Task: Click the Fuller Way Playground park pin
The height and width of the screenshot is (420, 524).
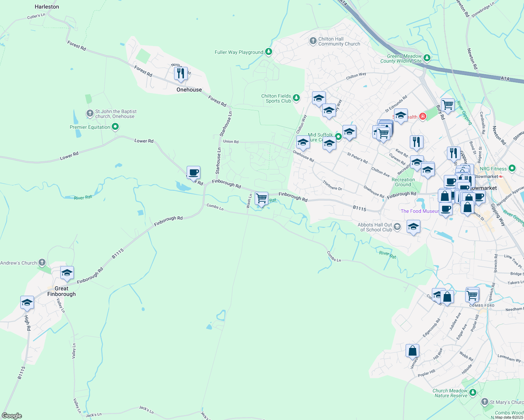Action: [269, 52]
